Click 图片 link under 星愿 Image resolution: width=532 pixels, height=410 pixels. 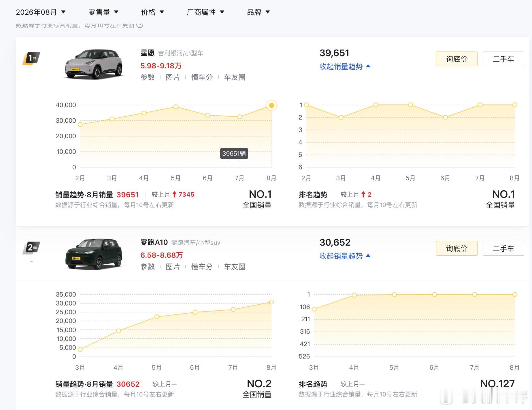click(173, 77)
